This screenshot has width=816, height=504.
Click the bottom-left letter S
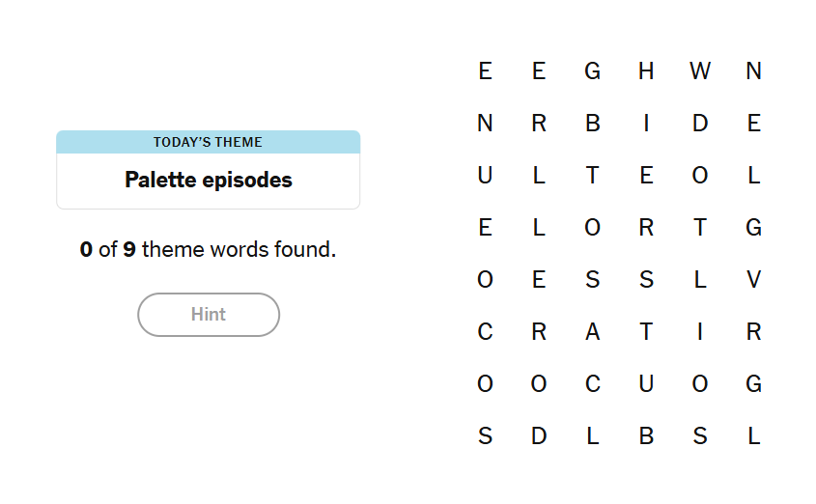click(485, 436)
